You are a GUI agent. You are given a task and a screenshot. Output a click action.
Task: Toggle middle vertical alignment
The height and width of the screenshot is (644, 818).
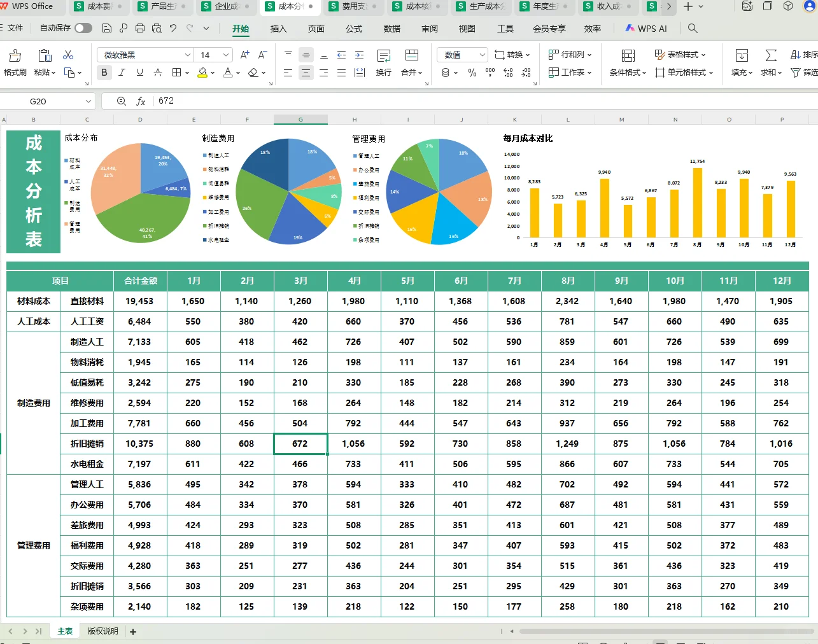click(306, 55)
